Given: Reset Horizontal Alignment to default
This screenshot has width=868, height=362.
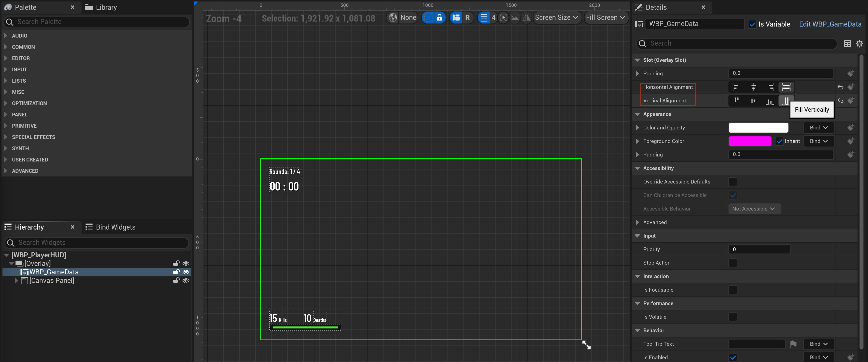Looking at the screenshot, I should pyautogui.click(x=840, y=87).
